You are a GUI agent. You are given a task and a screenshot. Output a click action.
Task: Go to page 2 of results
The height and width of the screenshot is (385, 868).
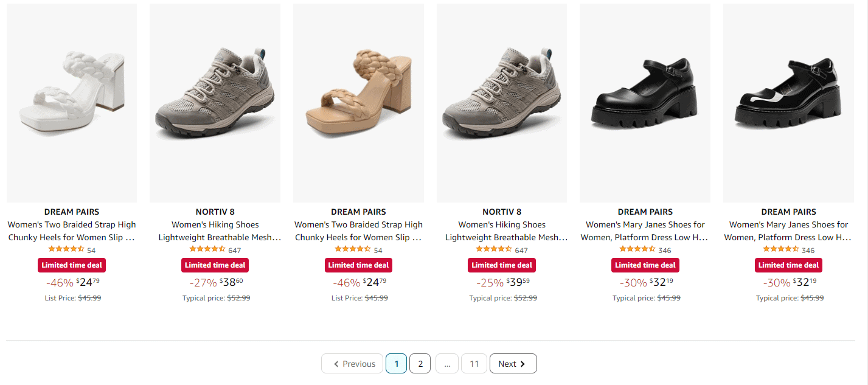420,364
